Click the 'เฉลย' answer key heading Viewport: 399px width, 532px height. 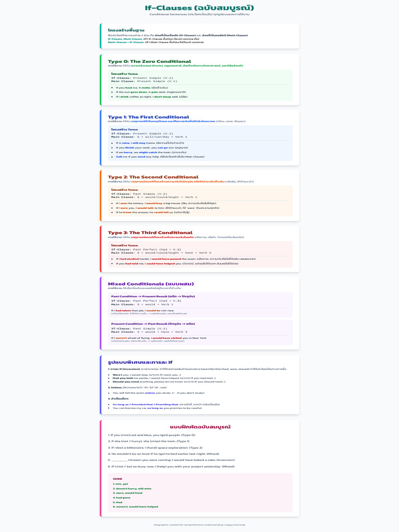pos(117,478)
